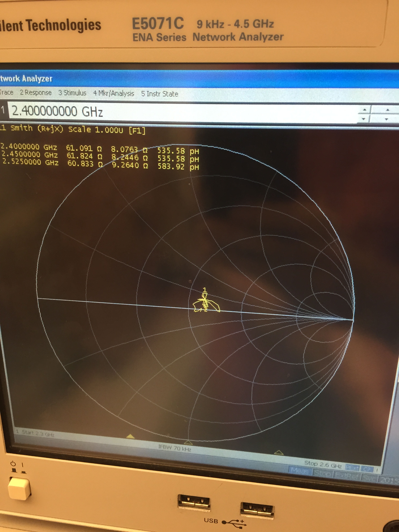The image size is (399, 532).
Task: Click the Scale 1.000U trace label
Action: [96, 130]
